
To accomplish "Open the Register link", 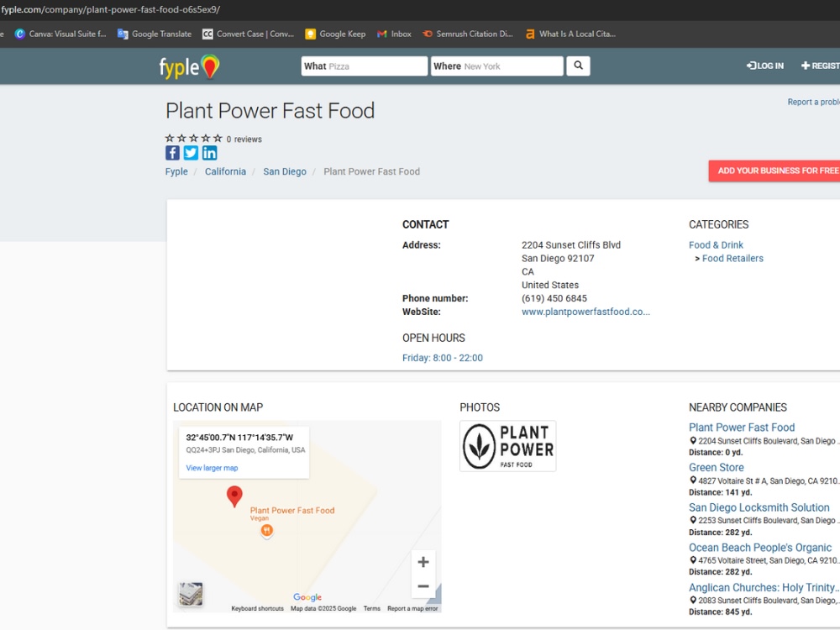I will [x=820, y=66].
